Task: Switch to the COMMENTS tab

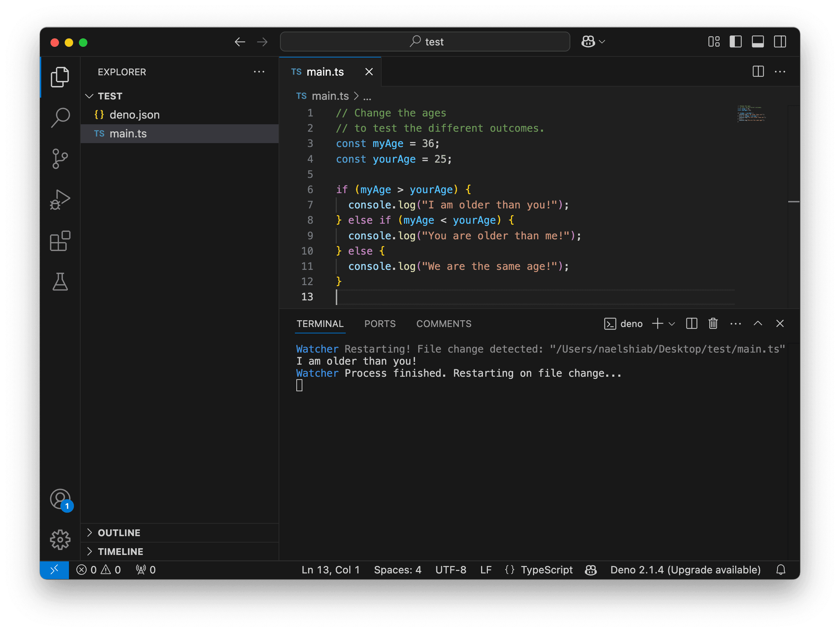Action: (x=444, y=323)
